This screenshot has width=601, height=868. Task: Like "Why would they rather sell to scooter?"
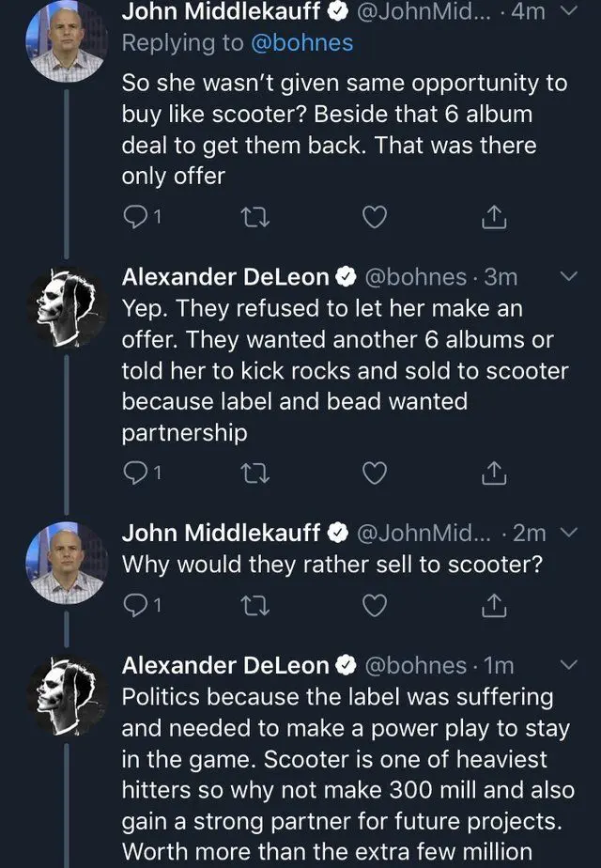point(374,606)
